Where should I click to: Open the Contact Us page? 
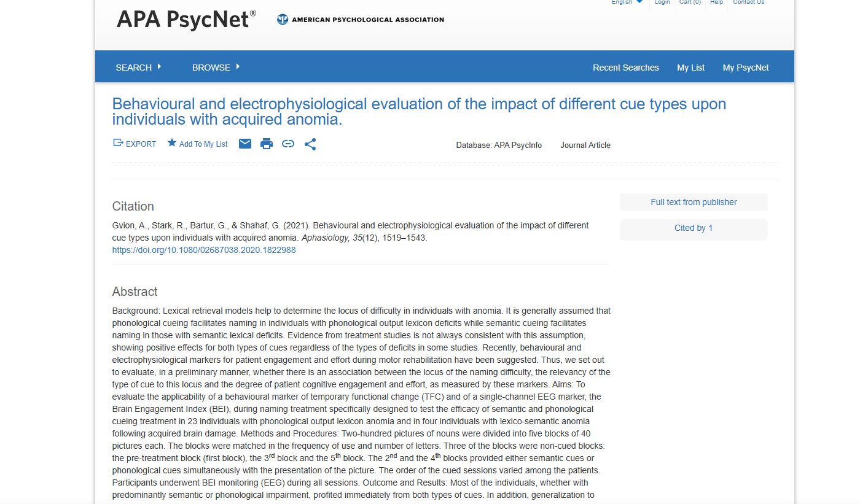click(748, 2)
